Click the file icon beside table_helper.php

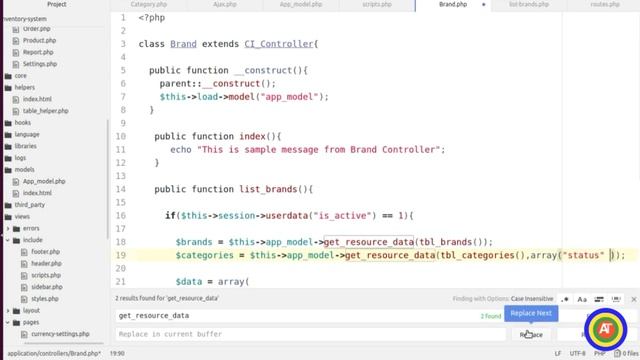(x=16, y=111)
